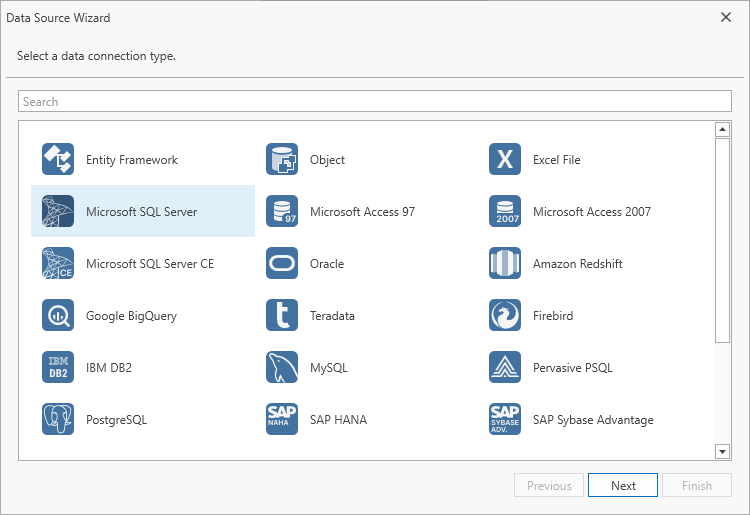The height and width of the screenshot is (515, 750).
Task: Click the Microsoft SQL Server CE label
Action: pos(150,263)
